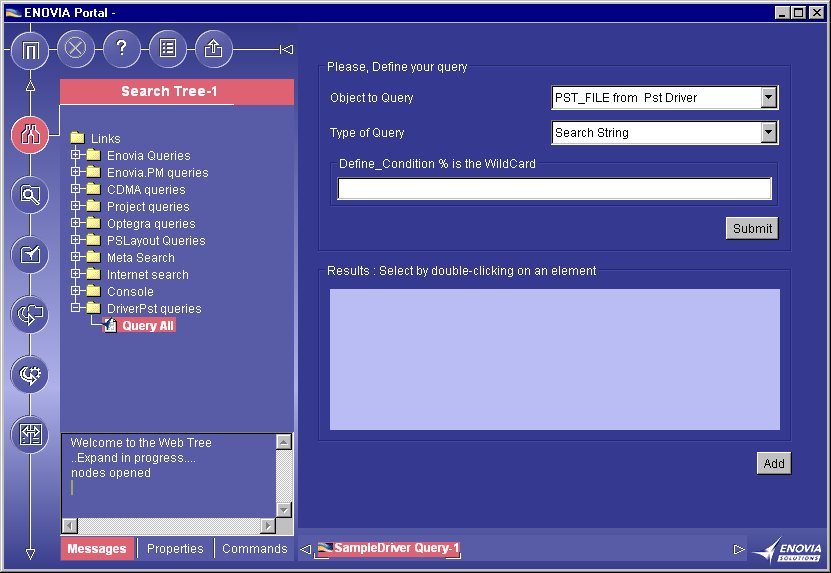Image resolution: width=831 pixels, height=573 pixels.
Task: Collapse the DriverPst queries node
Action: (x=75, y=307)
